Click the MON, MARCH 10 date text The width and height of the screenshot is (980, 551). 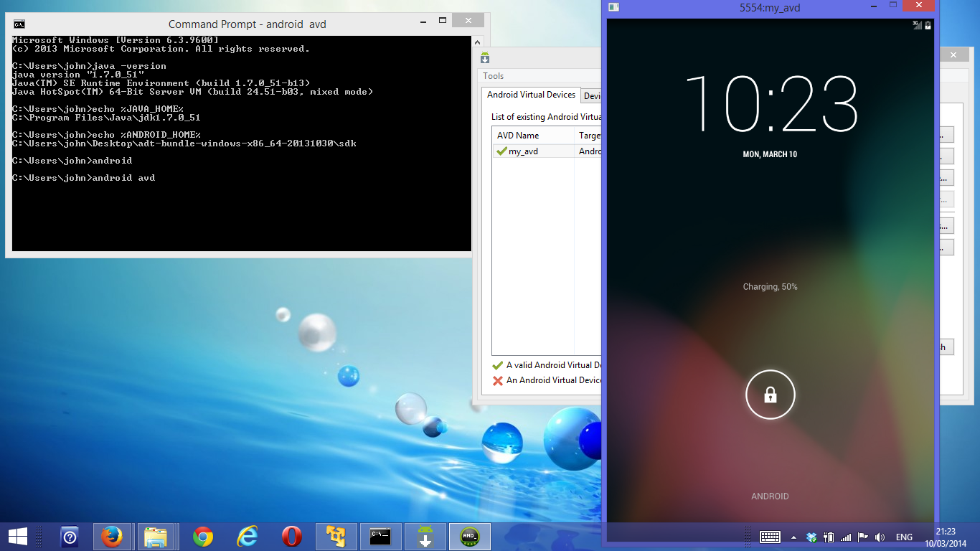click(x=770, y=154)
